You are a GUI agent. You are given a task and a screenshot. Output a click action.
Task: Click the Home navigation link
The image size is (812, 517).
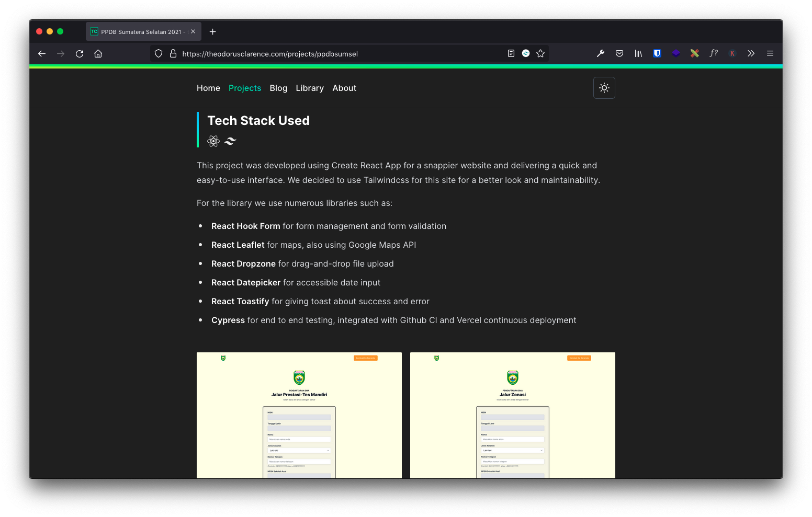pyautogui.click(x=208, y=88)
